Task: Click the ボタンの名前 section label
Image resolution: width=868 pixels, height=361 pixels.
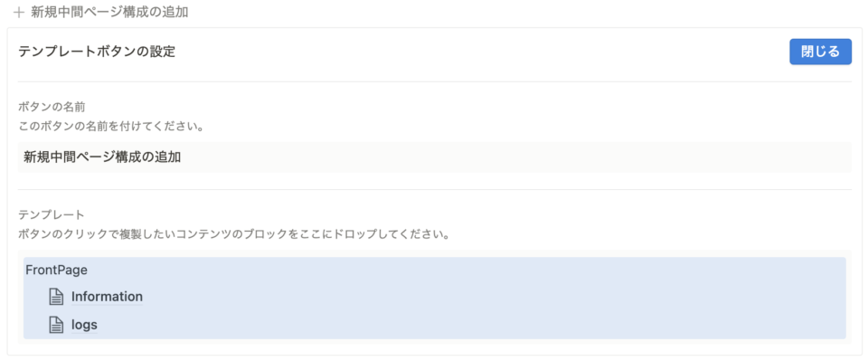Action: pyautogui.click(x=51, y=106)
